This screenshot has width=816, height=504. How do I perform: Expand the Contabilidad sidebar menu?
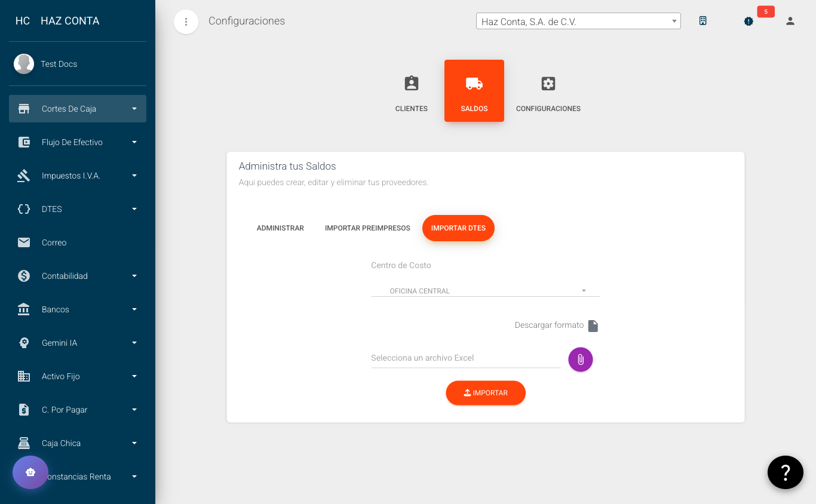(78, 276)
